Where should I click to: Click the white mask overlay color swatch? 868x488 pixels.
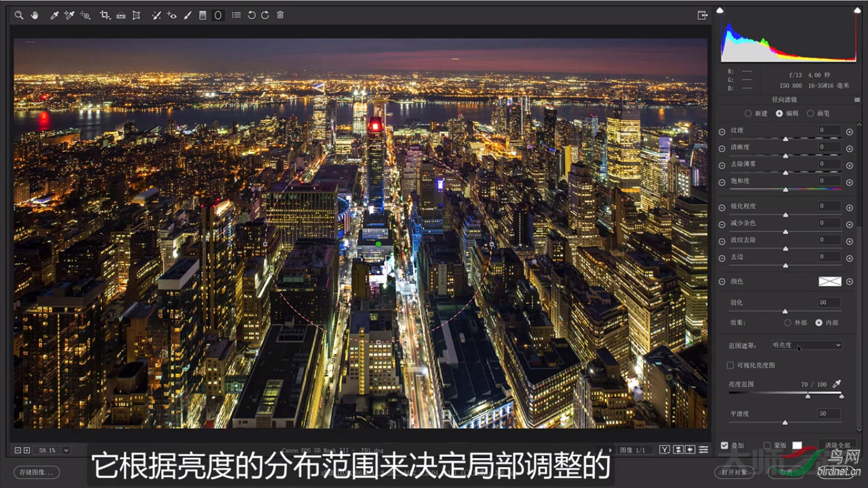(x=797, y=445)
